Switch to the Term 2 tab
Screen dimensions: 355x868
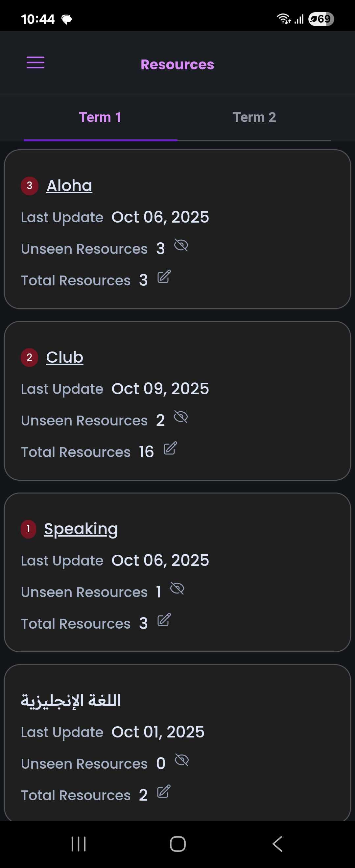(254, 118)
